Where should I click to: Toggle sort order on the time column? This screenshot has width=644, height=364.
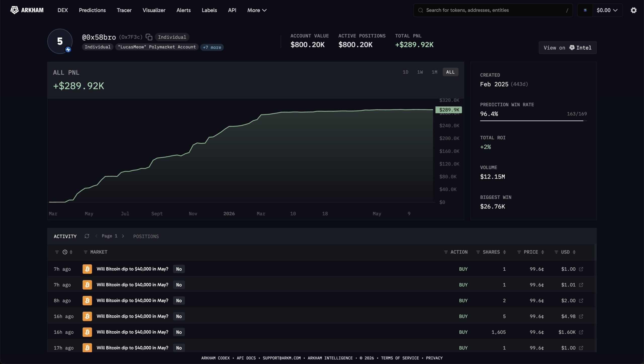[x=71, y=252]
